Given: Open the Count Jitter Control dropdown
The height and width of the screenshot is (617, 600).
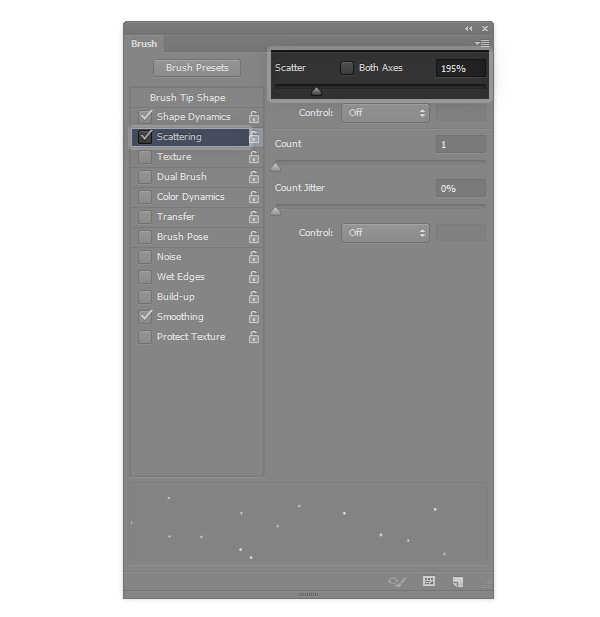Looking at the screenshot, I should click(x=386, y=233).
